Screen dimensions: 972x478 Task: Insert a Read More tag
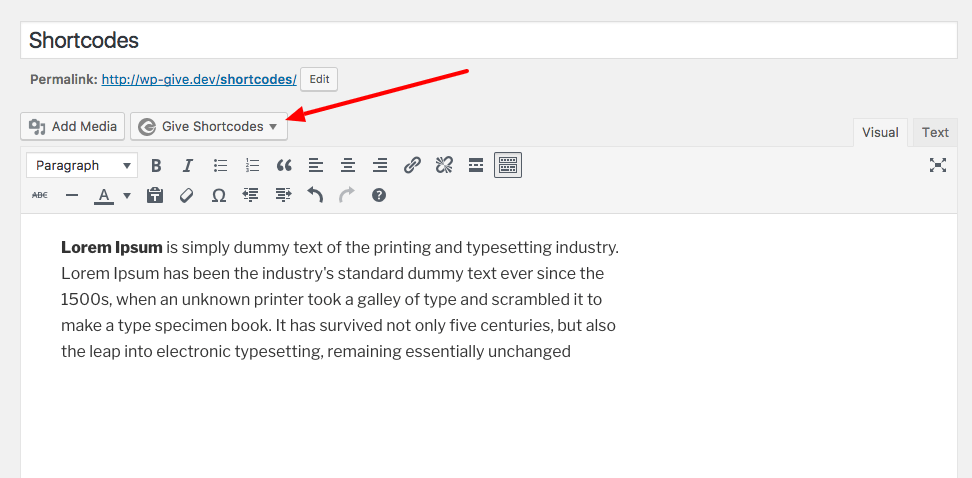click(475, 166)
